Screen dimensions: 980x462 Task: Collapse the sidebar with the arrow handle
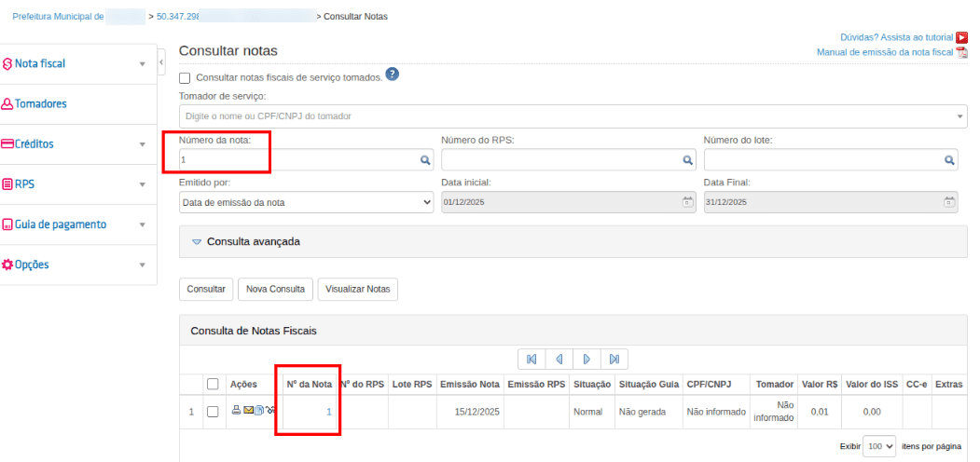(x=161, y=63)
